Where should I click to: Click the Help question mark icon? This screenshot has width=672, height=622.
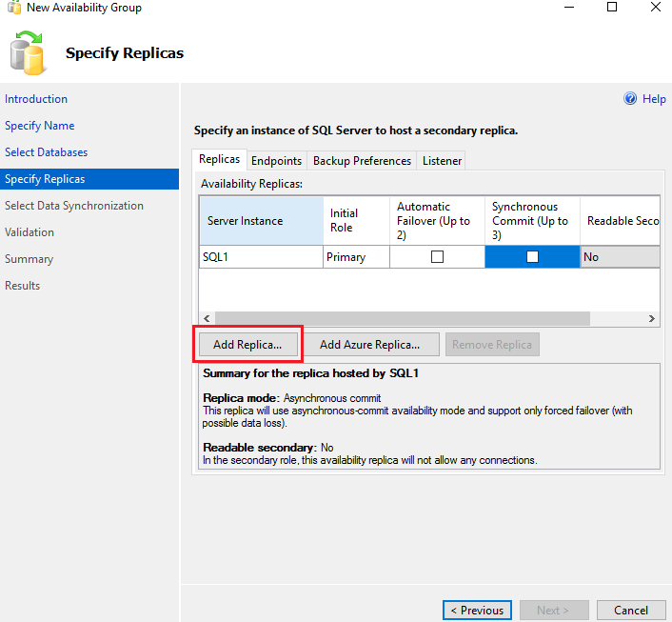tap(630, 99)
